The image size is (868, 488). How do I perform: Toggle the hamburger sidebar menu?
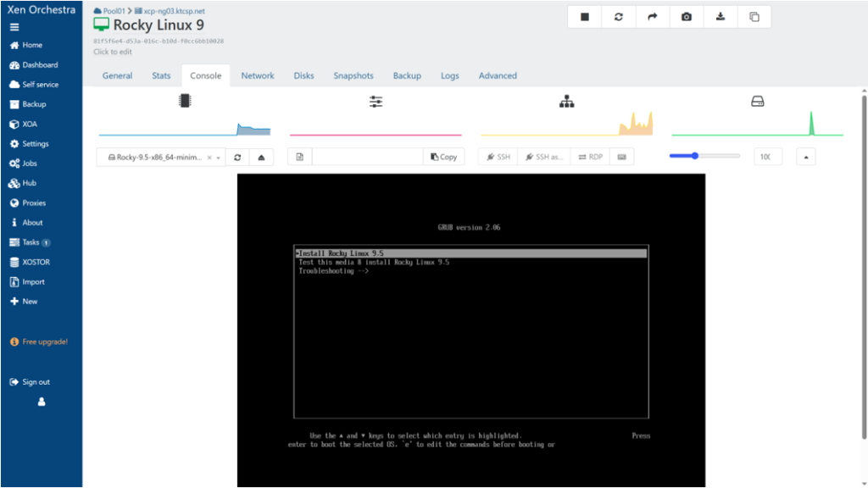[14, 27]
